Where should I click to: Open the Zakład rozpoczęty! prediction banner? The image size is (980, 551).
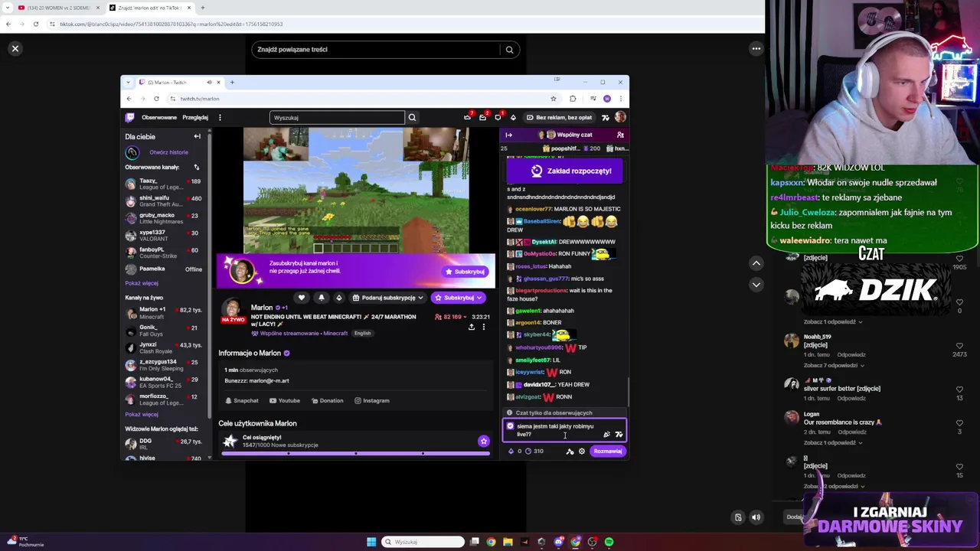point(566,171)
